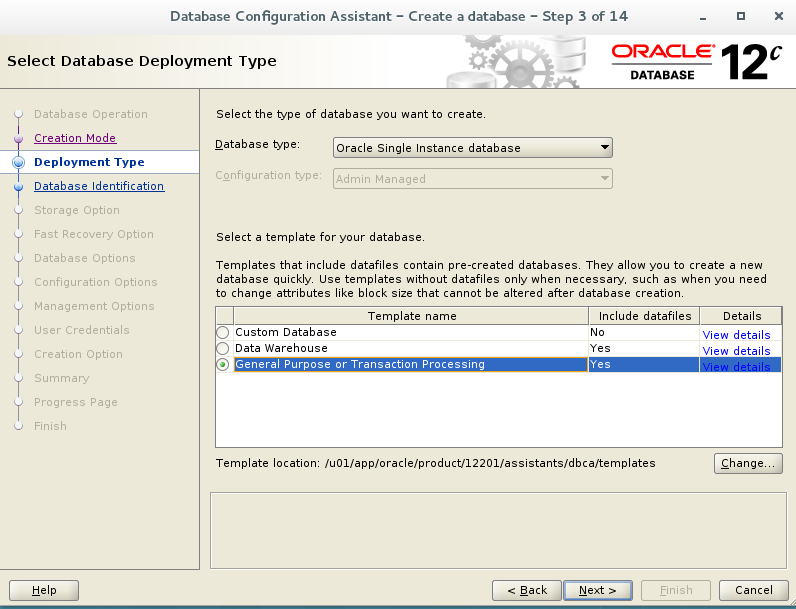796x609 pixels.
Task: View details for General Purpose template
Action: tap(736, 367)
